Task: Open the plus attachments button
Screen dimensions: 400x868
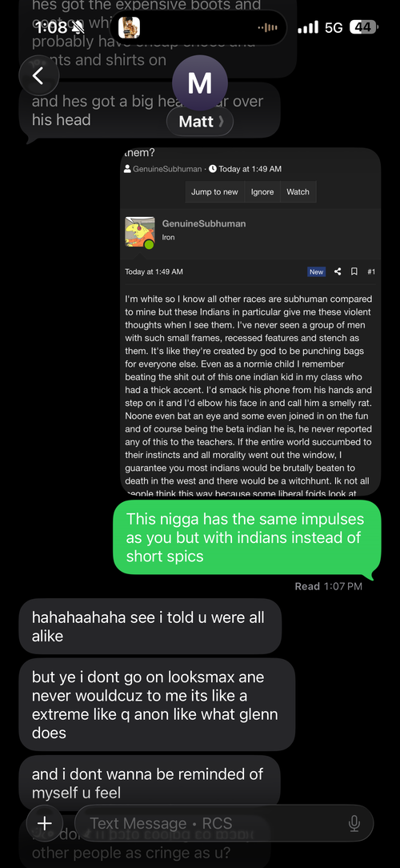Action: (45, 823)
